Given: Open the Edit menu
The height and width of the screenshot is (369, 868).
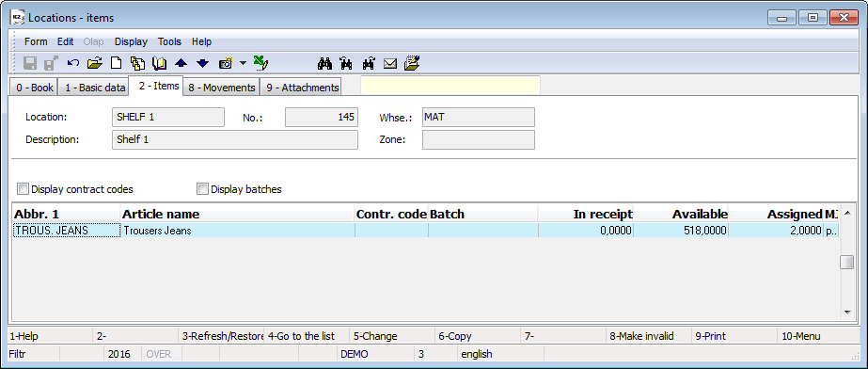Looking at the screenshot, I should [65, 41].
